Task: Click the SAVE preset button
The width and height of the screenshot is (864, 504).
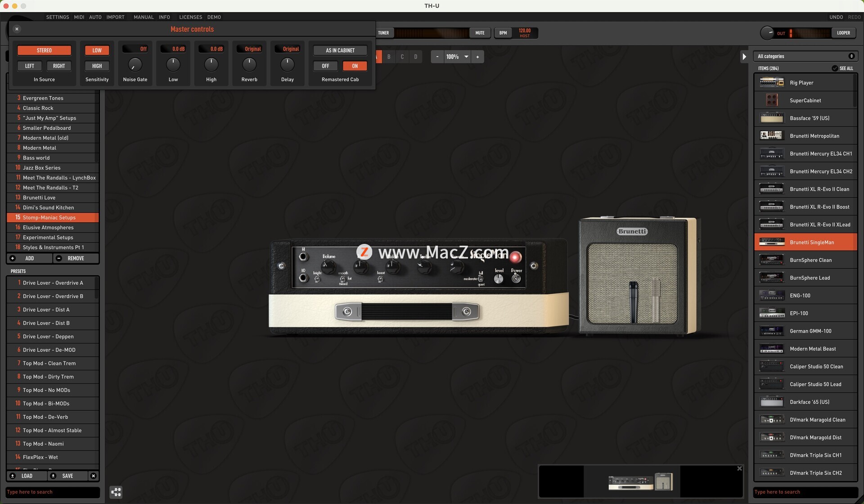Action: pos(67,476)
